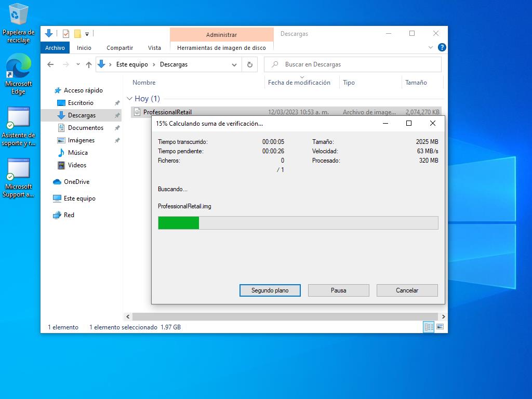Image resolution: width=532 pixels, height=399 pixels.
Task: Open the Help question mark icon
Action: coord(442,47)
